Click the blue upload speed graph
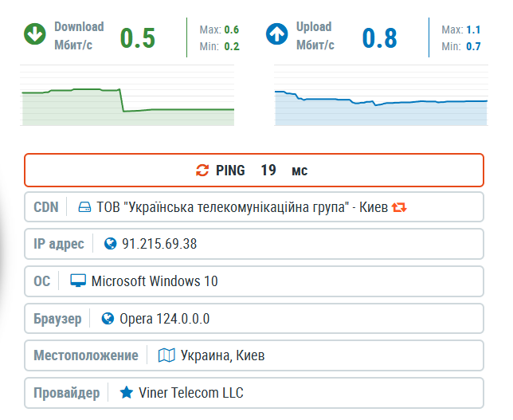The width and height of the screenshot is (513, 420). [381, 96]
